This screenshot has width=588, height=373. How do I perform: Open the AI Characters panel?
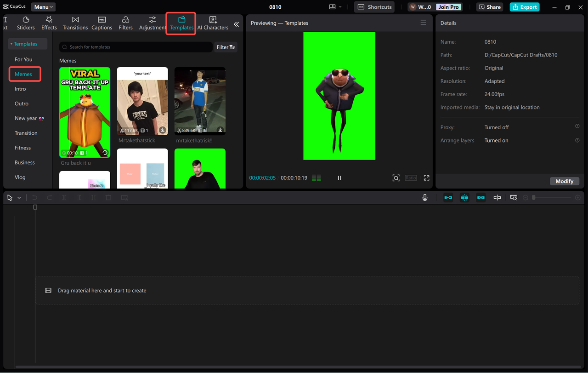click(213, 23)
